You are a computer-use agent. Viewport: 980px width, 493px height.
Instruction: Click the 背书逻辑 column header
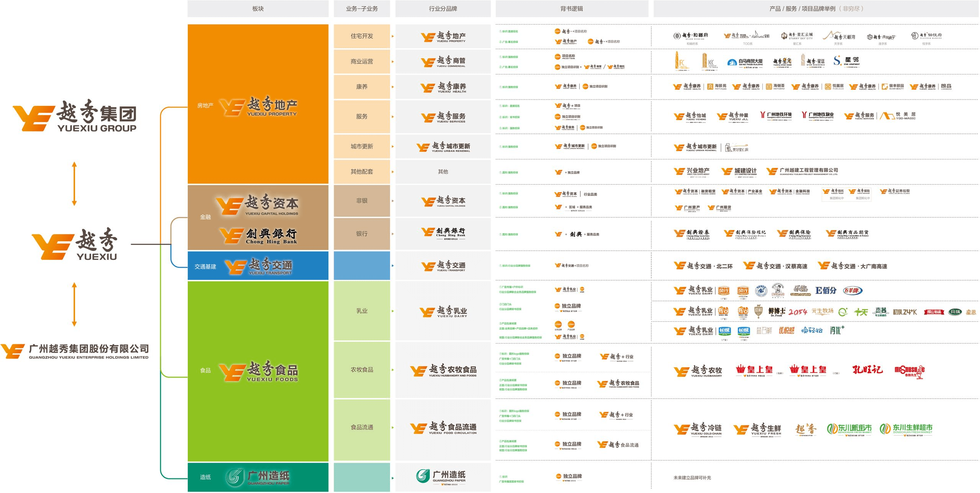point(572,8)
